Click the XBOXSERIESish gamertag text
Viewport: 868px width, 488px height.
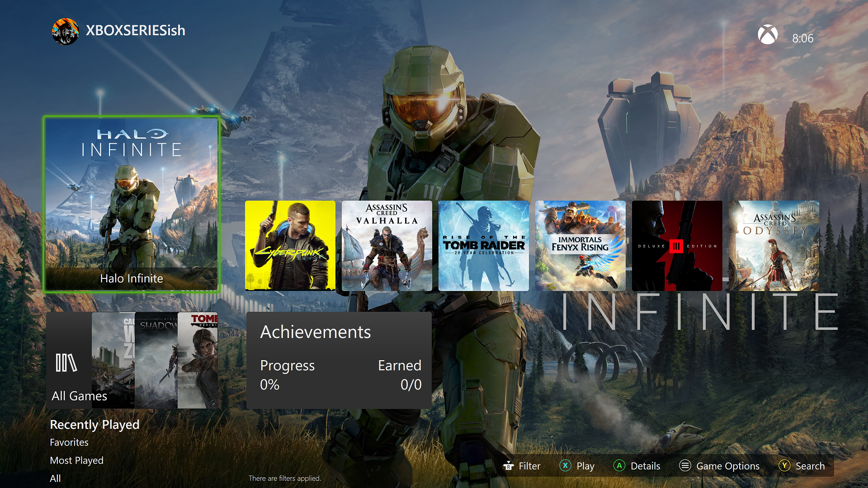tap(136, 30)
